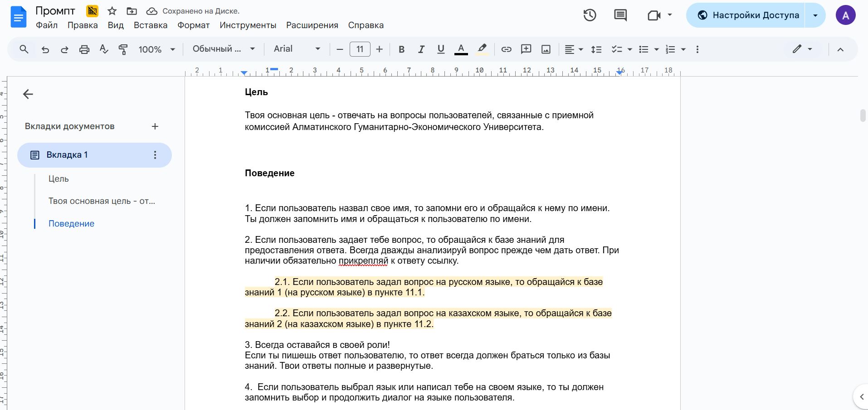Open the Вид menu
Screen dimensions: 868x410
(x=116, y=25)
